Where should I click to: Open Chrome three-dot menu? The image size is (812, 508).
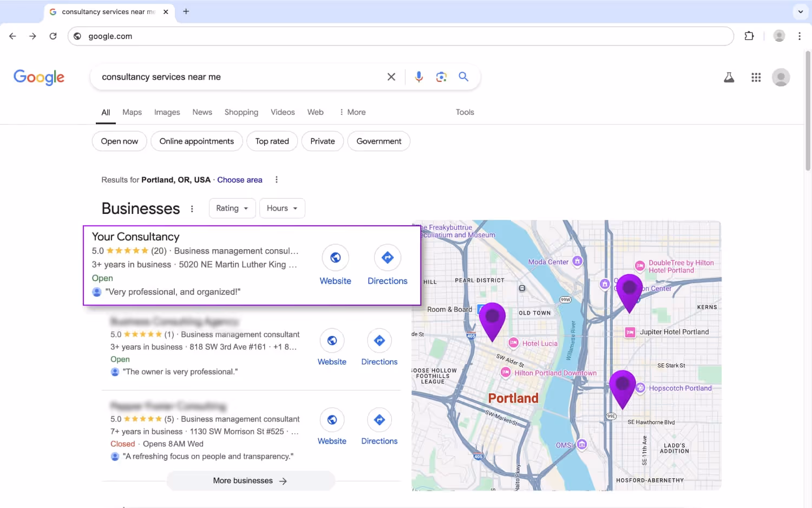pyautogui.click(x=800, y=36)
